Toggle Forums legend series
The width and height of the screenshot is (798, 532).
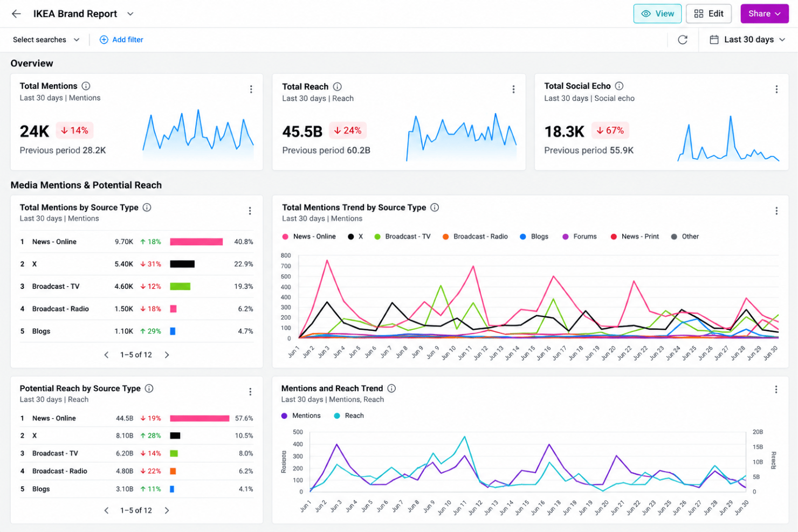580,237
